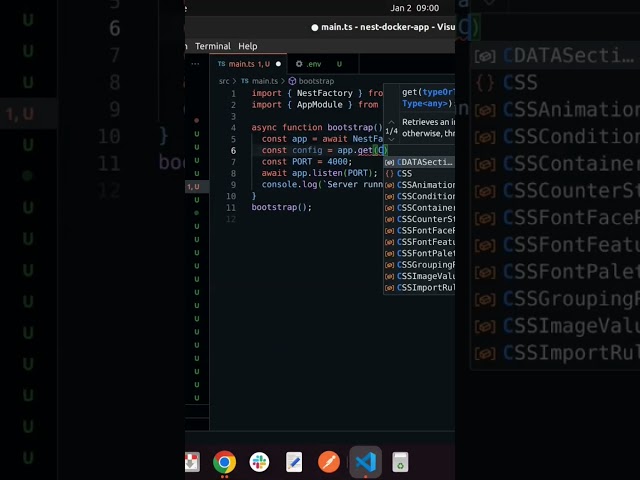Open the Help menu
Image resolution: width=640 pixels, height=480 pixels.
coord(248,46)
